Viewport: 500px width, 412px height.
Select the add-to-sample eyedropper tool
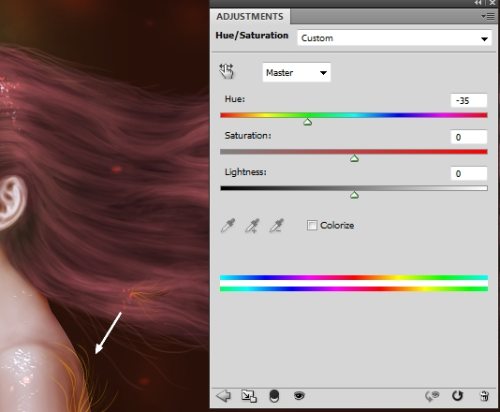click(252, 226)
